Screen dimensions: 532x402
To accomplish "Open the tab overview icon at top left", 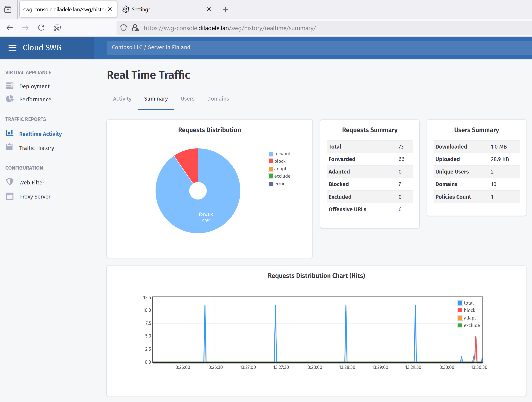I will point(8,9).
